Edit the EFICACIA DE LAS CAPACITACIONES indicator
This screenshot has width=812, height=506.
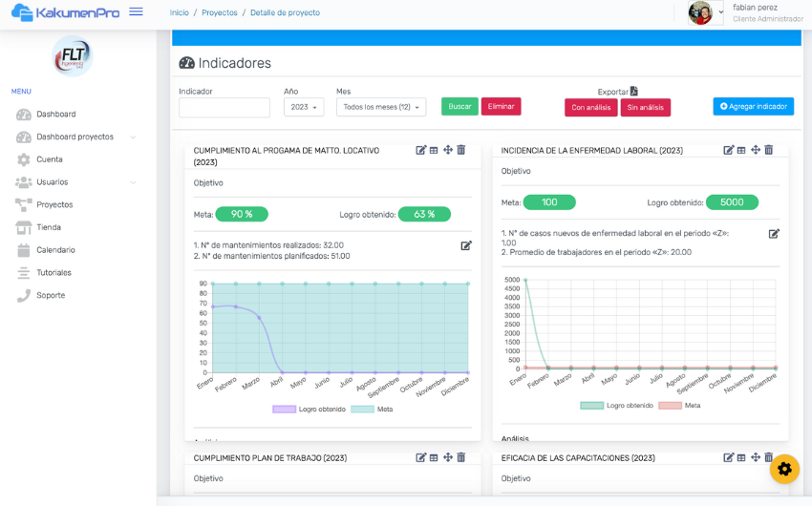click(728, 457)
